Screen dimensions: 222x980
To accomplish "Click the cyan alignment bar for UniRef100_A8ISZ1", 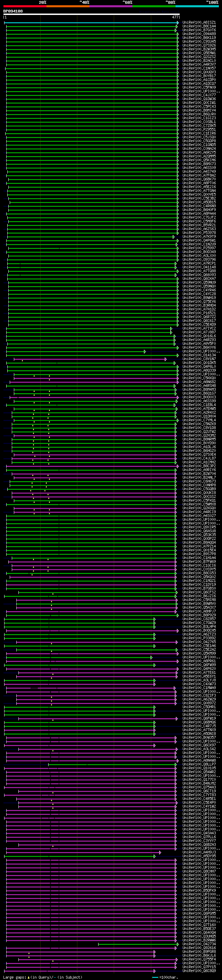I will (x=92, y=23).
